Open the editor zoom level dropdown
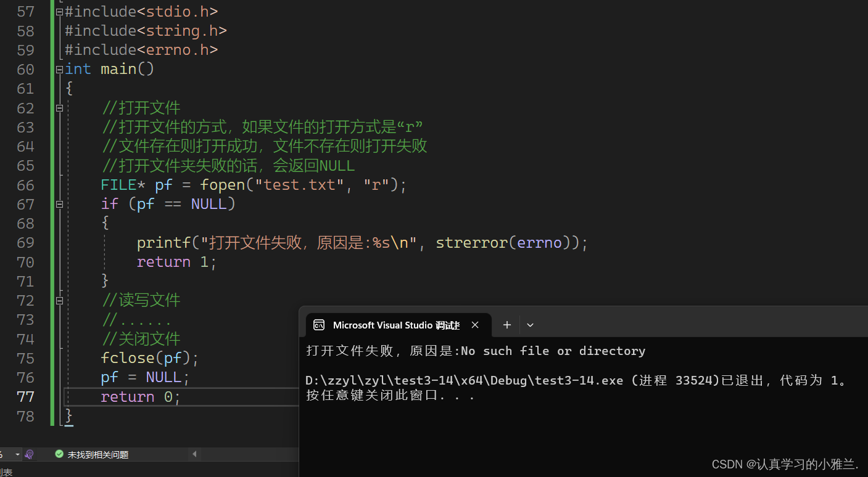 (17, 454)
